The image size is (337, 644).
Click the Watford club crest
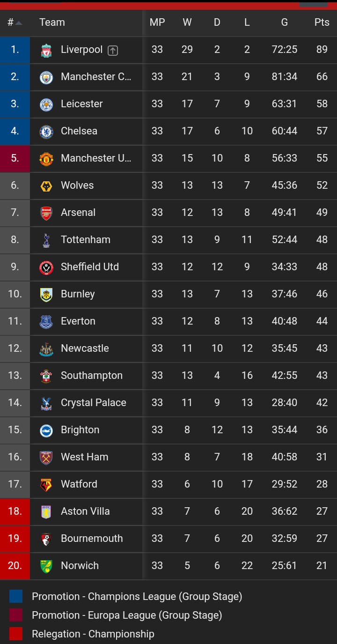[x=46, y=485]
